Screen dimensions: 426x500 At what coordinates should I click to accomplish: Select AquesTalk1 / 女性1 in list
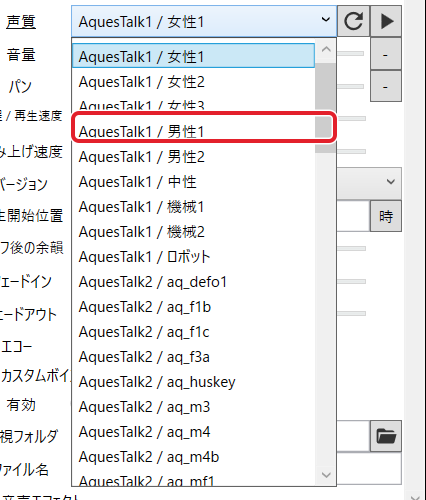tap(193, 56)
